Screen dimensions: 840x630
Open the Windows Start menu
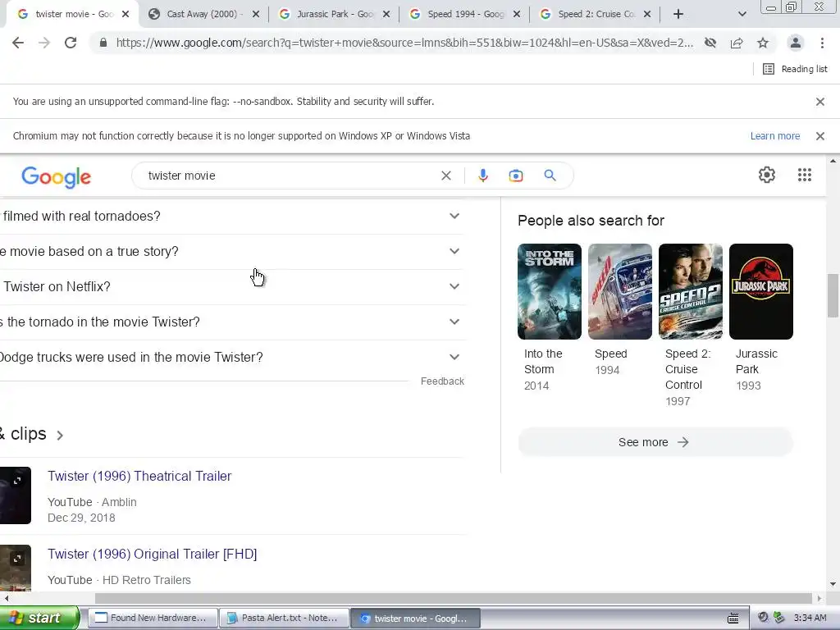39,619
